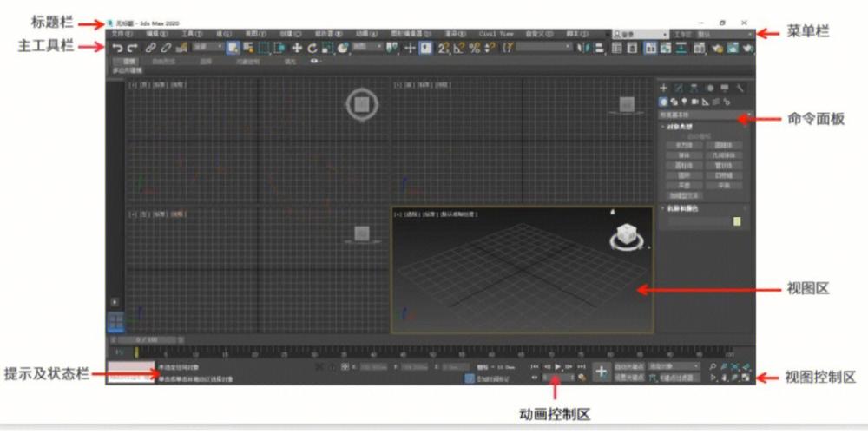Click the Redo arrow in main toolbar
This screenshot has height=434, width=868.
point(132,48)
